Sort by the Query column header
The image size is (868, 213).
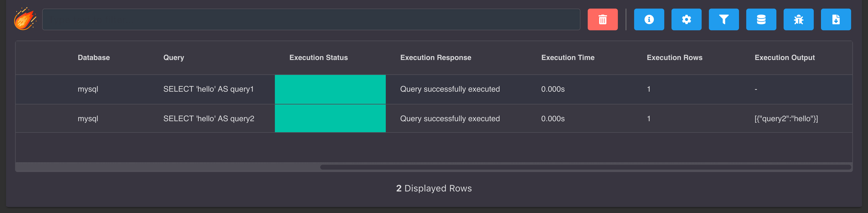click(x=174, y=58)
